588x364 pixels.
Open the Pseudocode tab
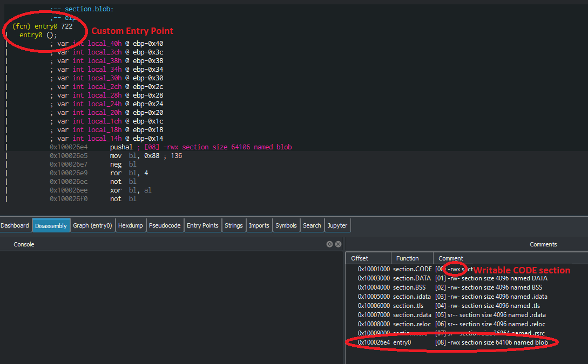pyautogui.click(x=165, y=225)
